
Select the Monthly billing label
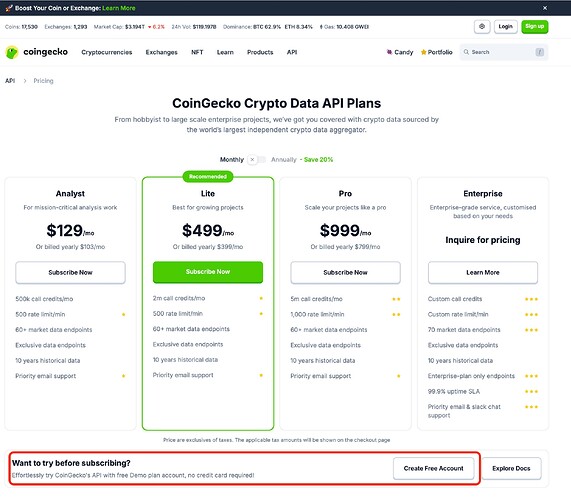click(x=232, y=160)
